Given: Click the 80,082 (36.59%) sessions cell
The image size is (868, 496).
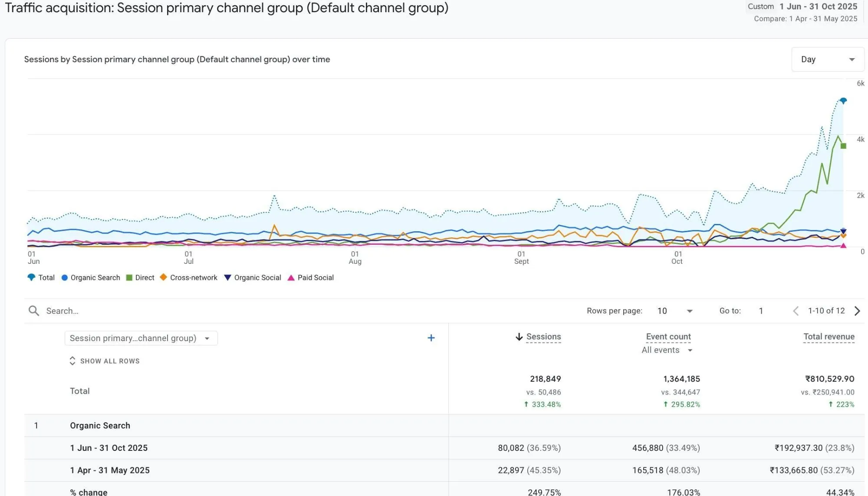Looking at the screenshot, I should (529, 448).
